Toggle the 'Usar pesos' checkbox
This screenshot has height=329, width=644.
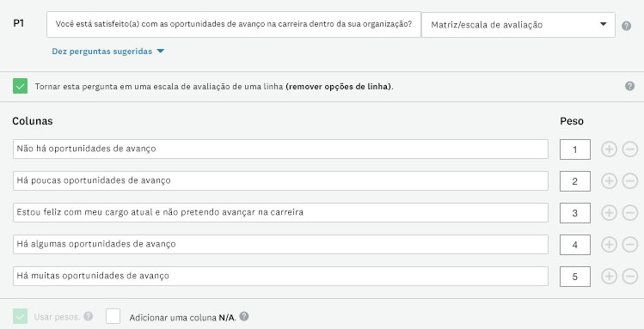pos(20,316)
